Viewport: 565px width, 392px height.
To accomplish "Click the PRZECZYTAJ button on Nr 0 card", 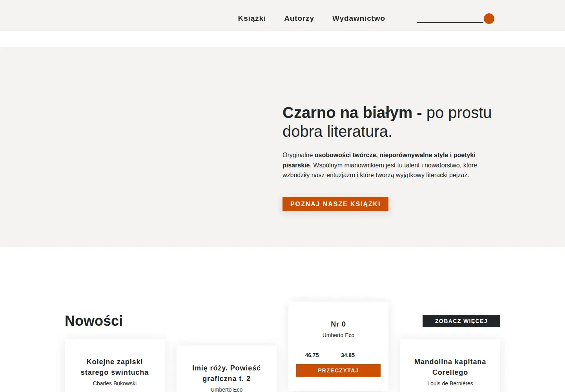I will [x=338, y=370].
